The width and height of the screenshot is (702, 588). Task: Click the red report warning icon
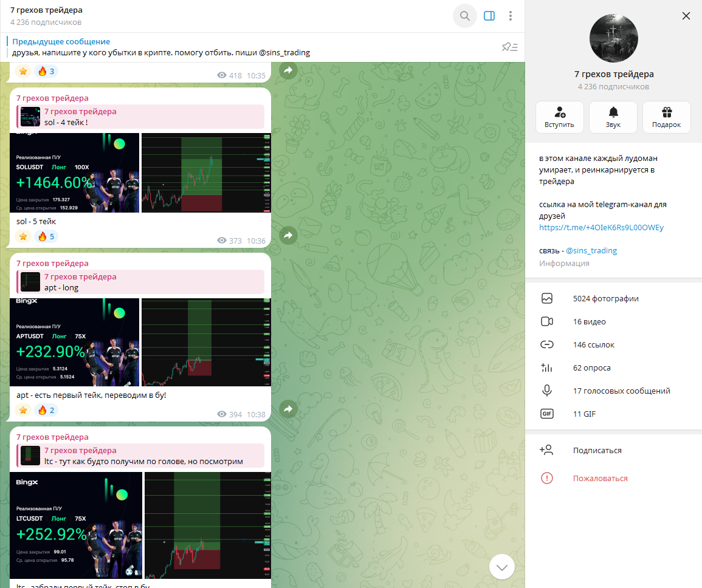coord(547,479)
